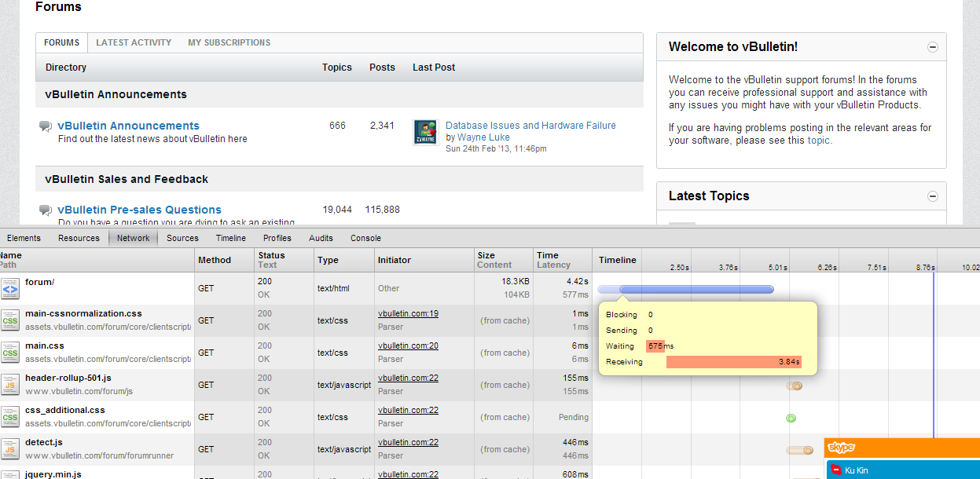Select the forum/ HTML document icon
The image size is (980, 479).
[9, 288]
